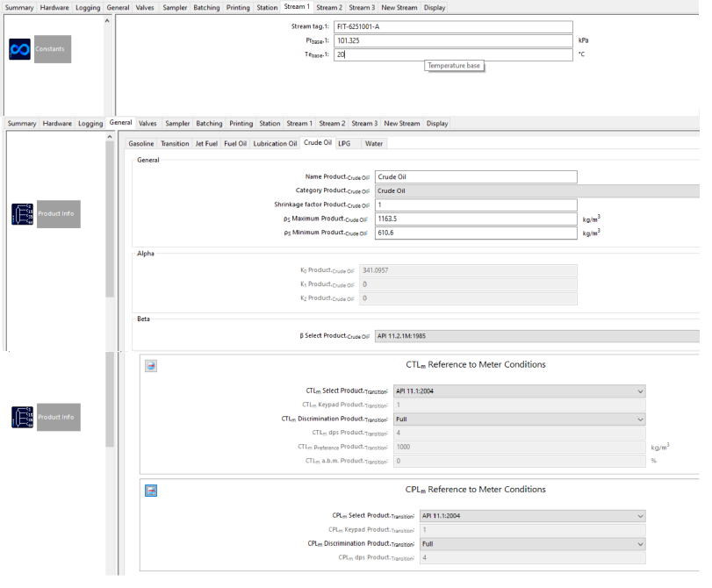Collapse the CTLm Reference to Meter Conditions section

[x=151, y=365]
